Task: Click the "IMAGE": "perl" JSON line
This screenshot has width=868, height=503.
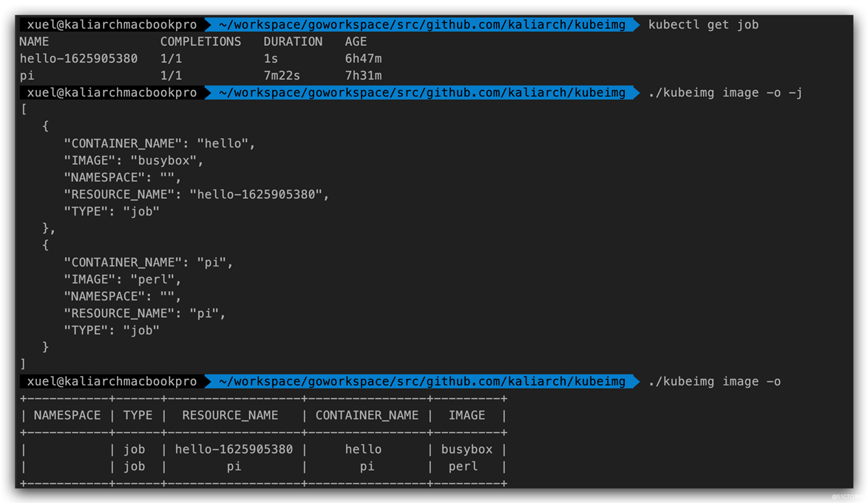Action: [x=122, y=280]
